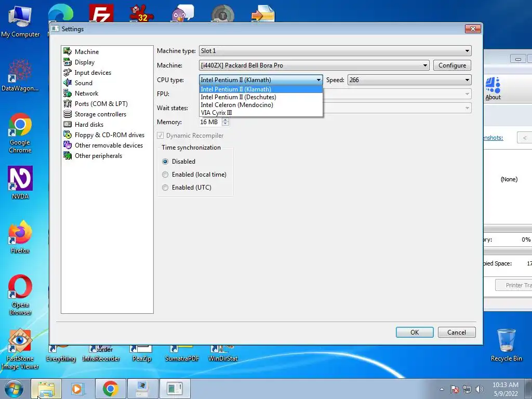The image size is (532, 399).
Task: Open FastStone Image Viewer shortcut
Action: pos(20,349)
